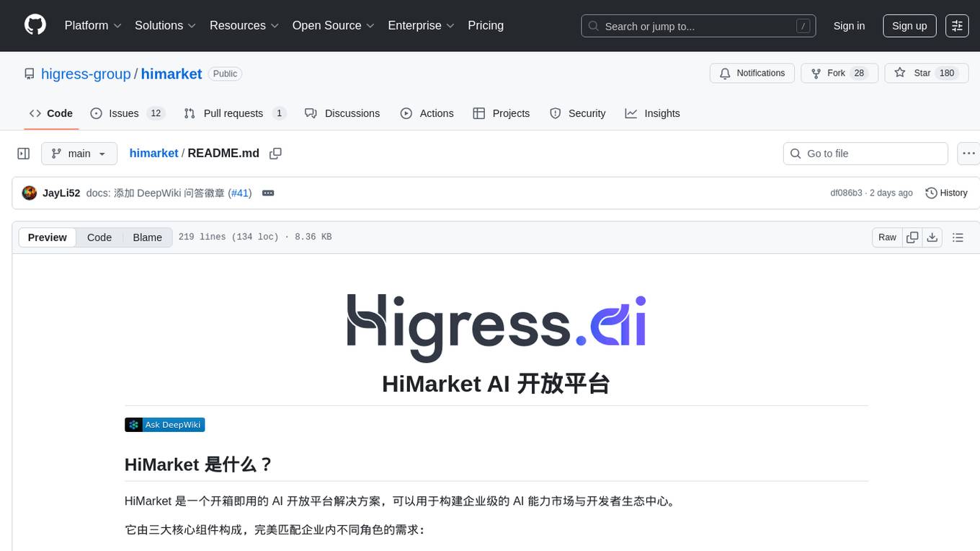Viewport: 980px width, 551px height.
Task: Click the 'HiMarket 是什么？' heading
Action: pyautogui.click(x=200, y=464)
